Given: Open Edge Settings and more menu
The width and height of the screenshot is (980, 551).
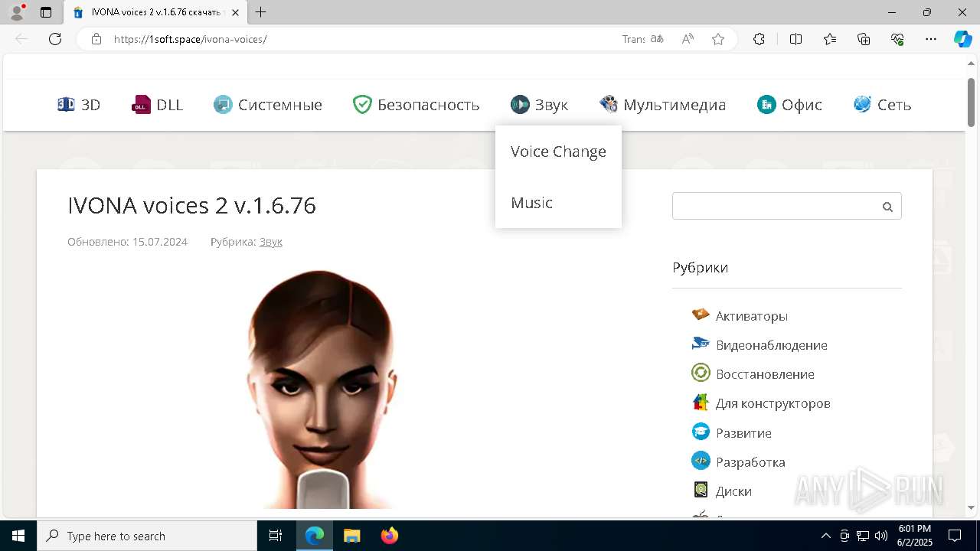Looking at the screenshot, I should point(931,39).
